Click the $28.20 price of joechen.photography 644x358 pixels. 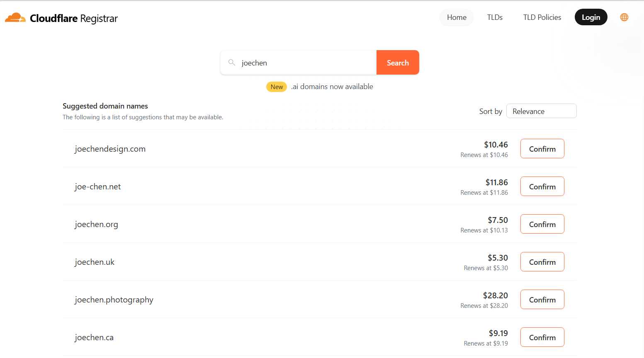496,295
